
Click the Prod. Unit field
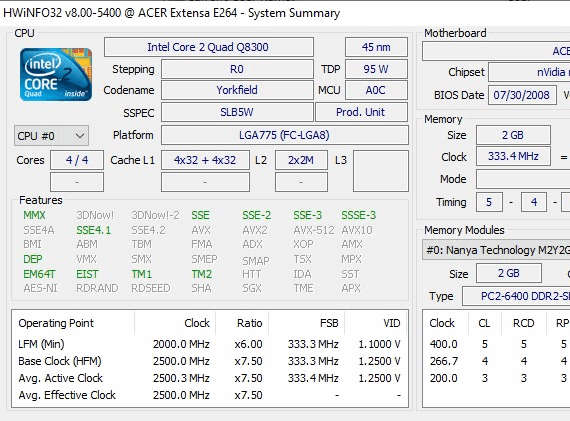coord(361,112)
